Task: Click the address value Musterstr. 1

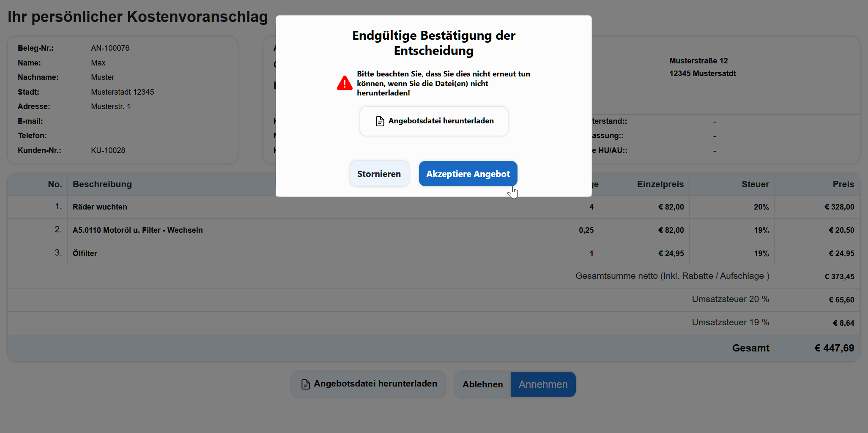Action: pos(111,106)
